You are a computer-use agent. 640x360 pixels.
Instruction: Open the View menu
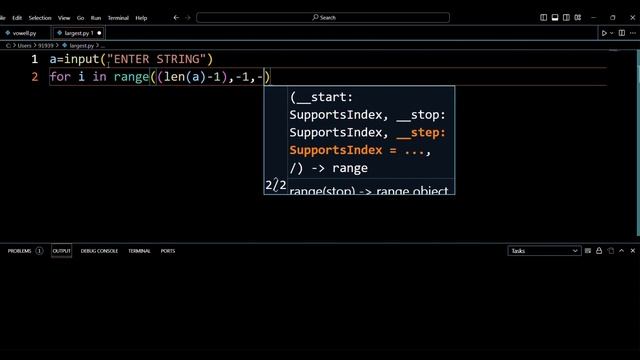tap(64, 18)
